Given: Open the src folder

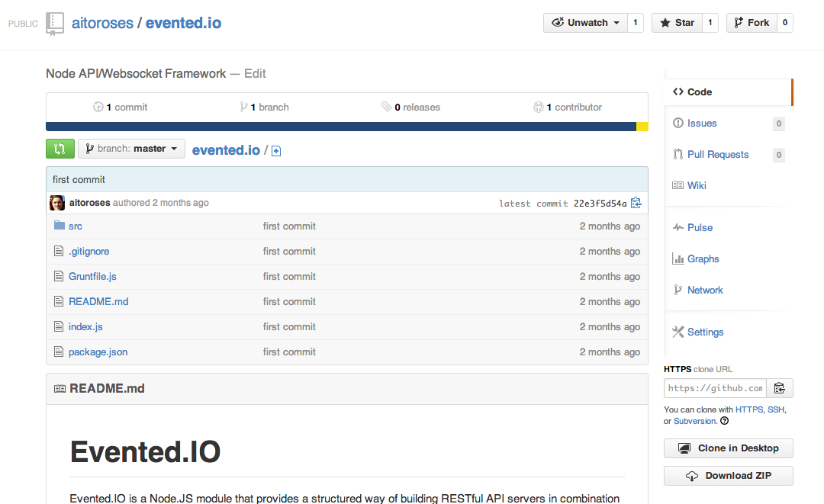Looking at the screenshot, I should tap(75, 226).
